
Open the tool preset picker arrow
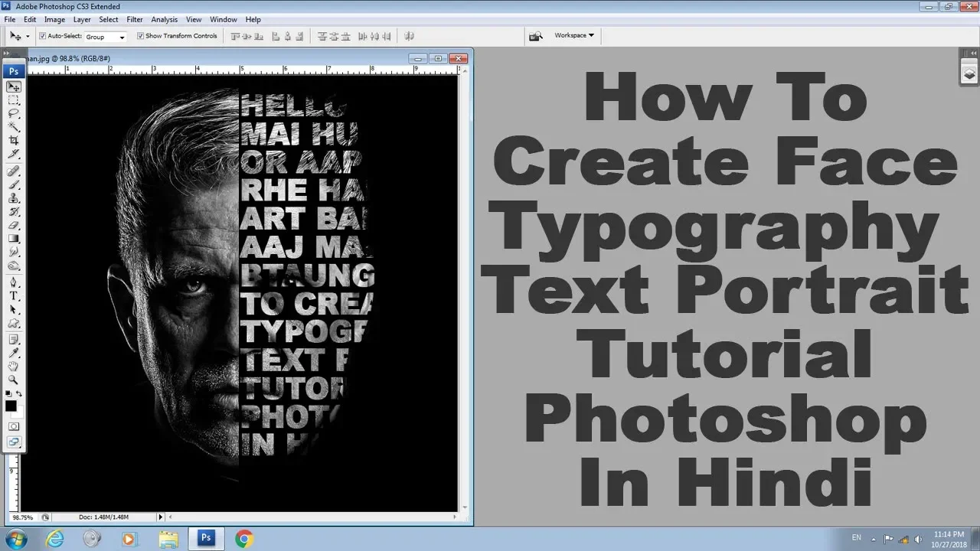[28, 36]
